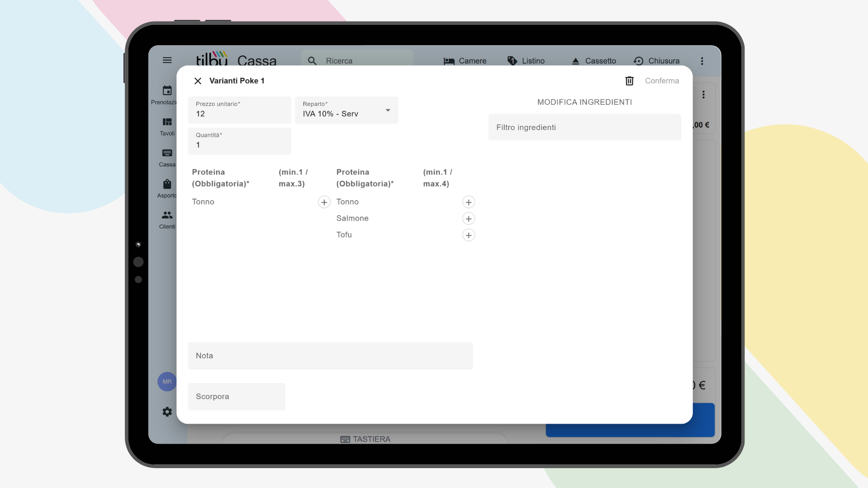Open the order panel three-dot menu

[703, 94]
